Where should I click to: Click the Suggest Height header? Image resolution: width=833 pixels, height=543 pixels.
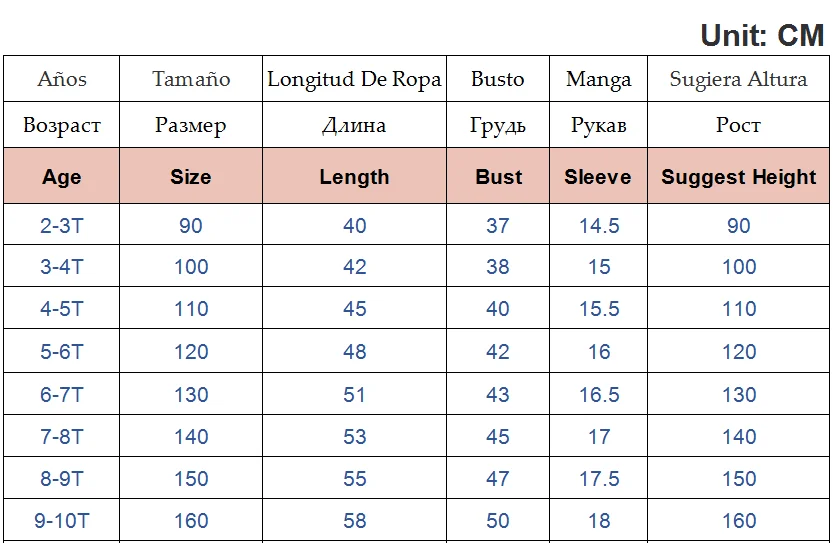[738, 176]
